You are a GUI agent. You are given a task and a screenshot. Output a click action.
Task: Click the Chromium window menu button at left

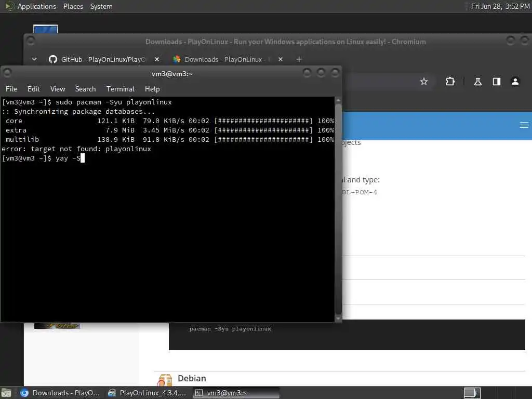(31, 41)
